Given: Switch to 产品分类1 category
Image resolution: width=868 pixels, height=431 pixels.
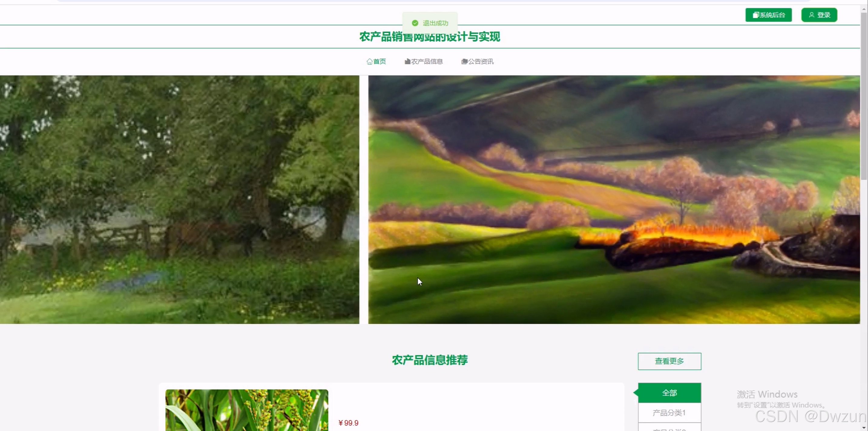Looking at the screenshot, I should pyautogui.click(x=669, y=413).
